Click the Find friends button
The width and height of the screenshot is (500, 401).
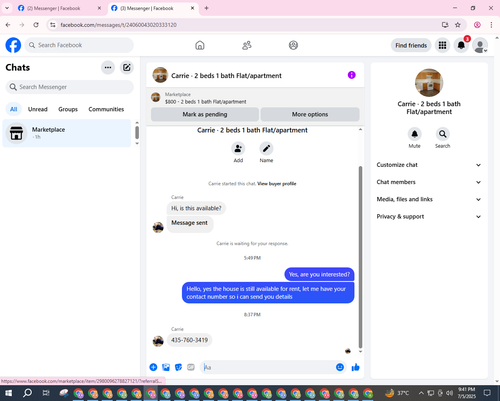point(411,45)
